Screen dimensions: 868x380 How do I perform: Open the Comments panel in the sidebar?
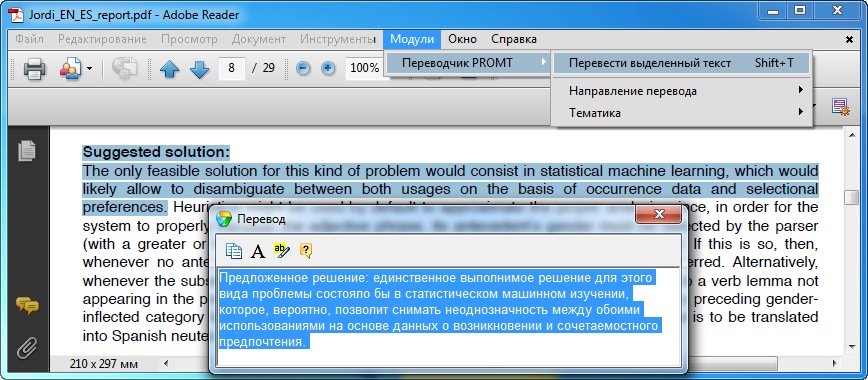click(x=27, y=305)
